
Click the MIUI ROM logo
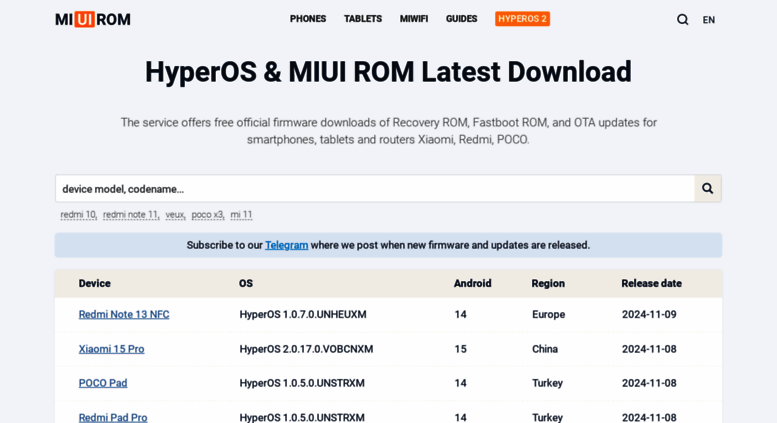tap(93, 19)
